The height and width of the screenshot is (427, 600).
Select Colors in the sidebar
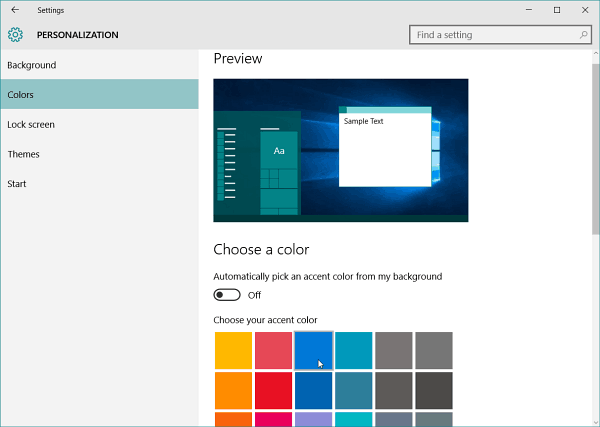(99, 95)
